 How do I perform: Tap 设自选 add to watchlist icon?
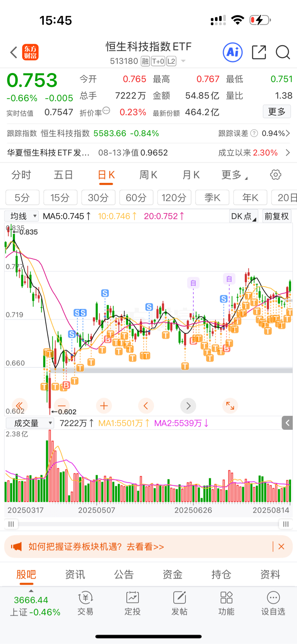273,603
